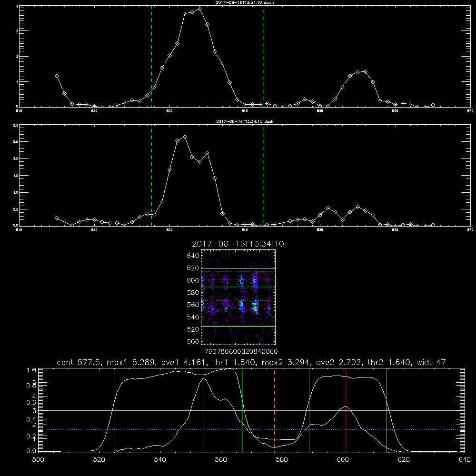
Task: Click the heatmap x-axis labels '760780800820840860'
Action: pos(241,351)
